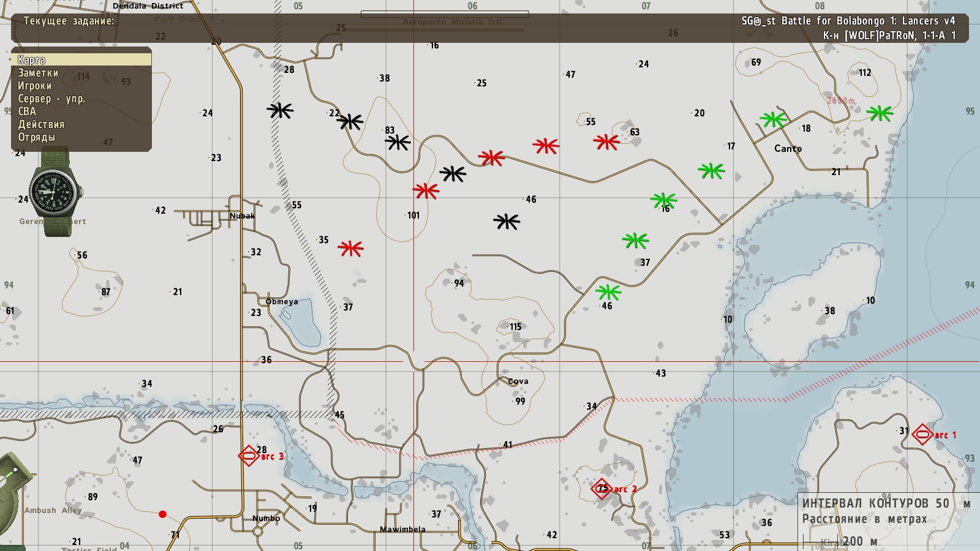Open the Отряды menu entry

36,137
